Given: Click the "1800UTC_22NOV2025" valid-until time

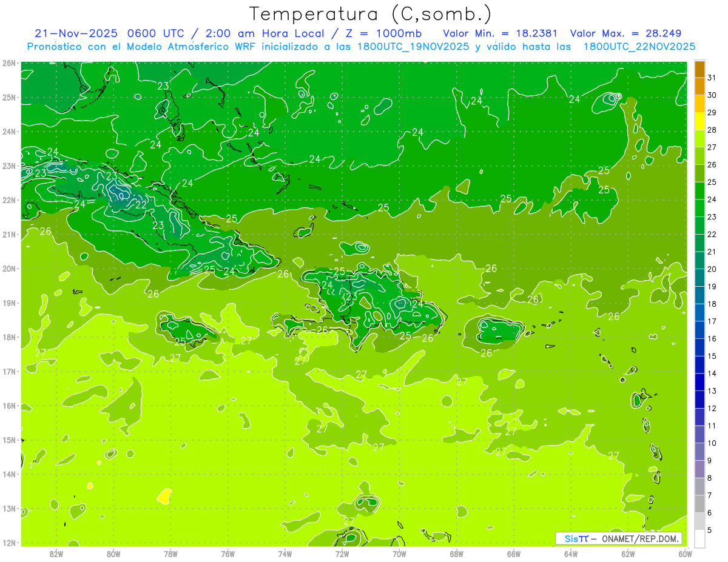Looking at the screenshot, I should tap(639, 47).
